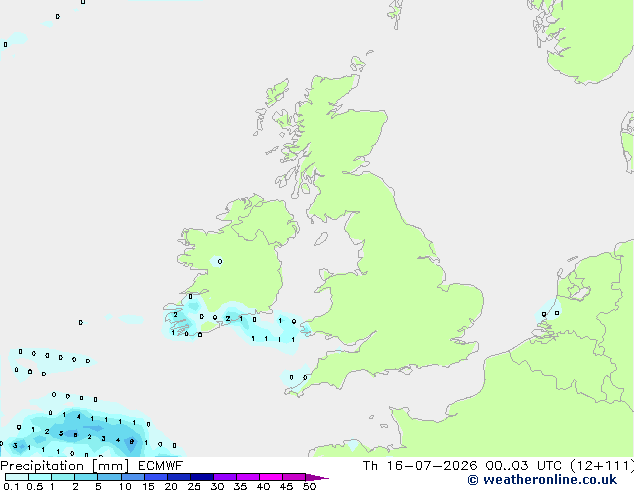The height and width of the screenshot is (490, 634).
Task: Pick the 40–45 mm magenta legend swatch
Action: coord(271,477)
